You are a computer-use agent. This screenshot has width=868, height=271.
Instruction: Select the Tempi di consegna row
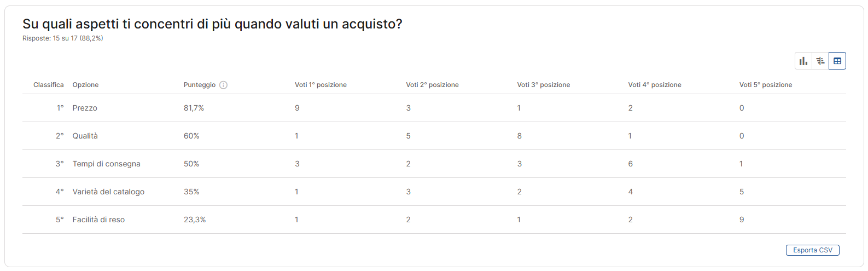click(x=106, y=164)
